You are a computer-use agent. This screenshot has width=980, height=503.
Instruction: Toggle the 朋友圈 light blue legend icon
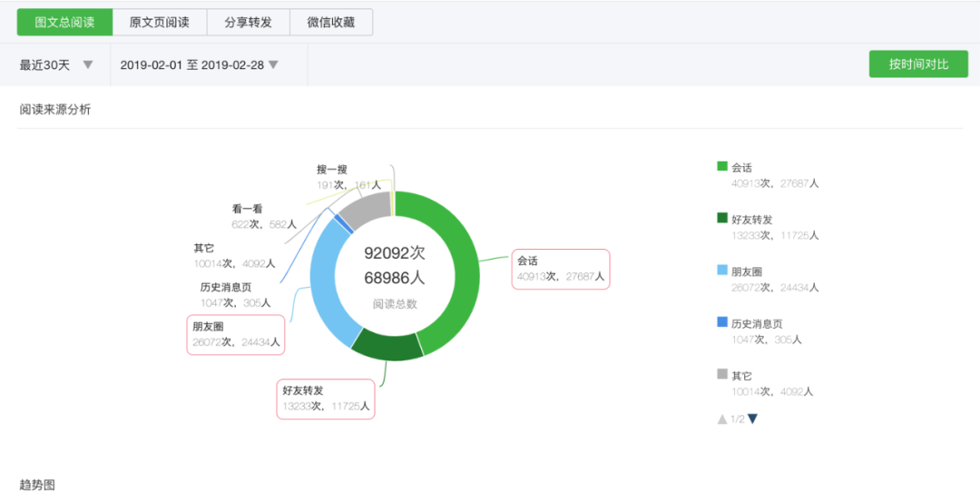pyautogui.click(x=722, y=270)
